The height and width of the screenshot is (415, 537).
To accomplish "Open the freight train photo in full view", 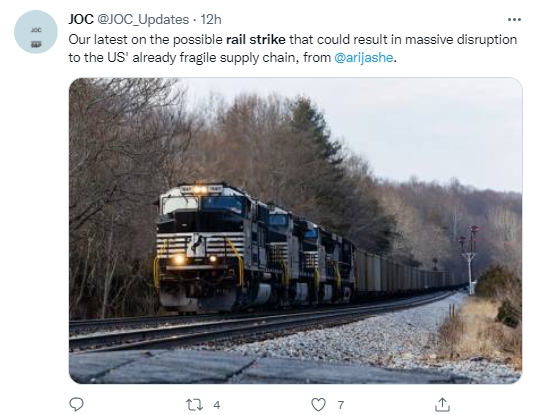I will click(x=296, y=230).
